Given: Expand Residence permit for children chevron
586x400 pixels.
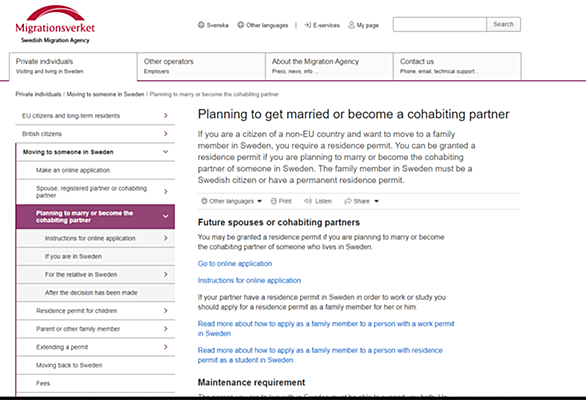Looking at the screenshot, I should [166, 311].
